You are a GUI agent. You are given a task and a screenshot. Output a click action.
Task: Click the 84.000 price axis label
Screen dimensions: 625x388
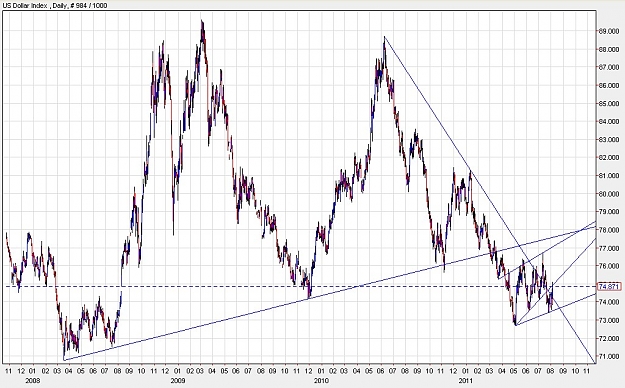tap(610, 121)
